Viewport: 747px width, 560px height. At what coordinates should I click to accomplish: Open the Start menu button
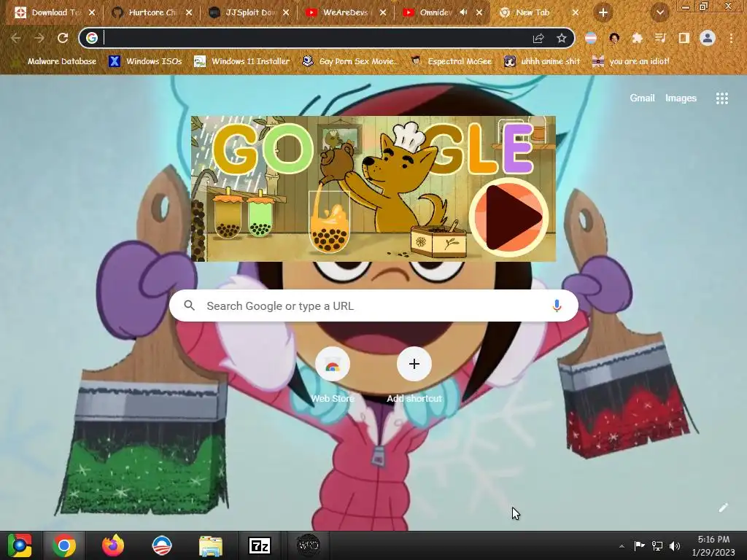pyautogui.click(x=20, y=545)
